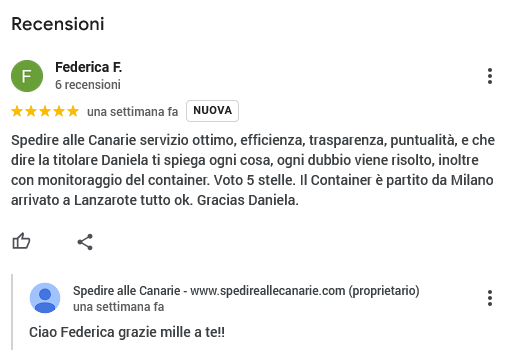Open Federica F. reviewer profile name
Viewport: 505px width, 361px height.
tap(89, 67)
